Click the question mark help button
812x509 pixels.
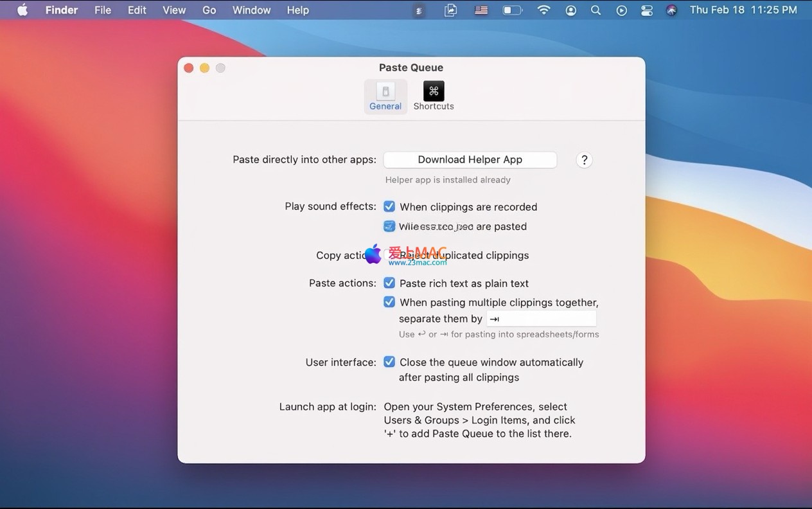click(584, 160)
